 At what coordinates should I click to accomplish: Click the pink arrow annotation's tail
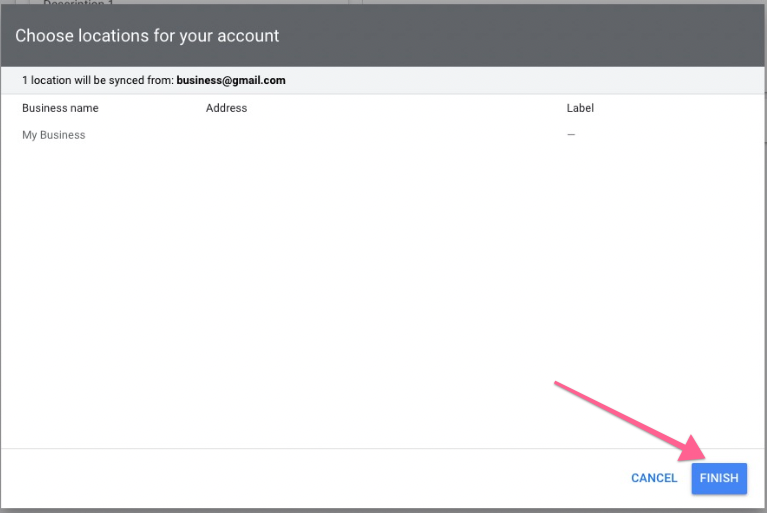[x=557, y=383]
